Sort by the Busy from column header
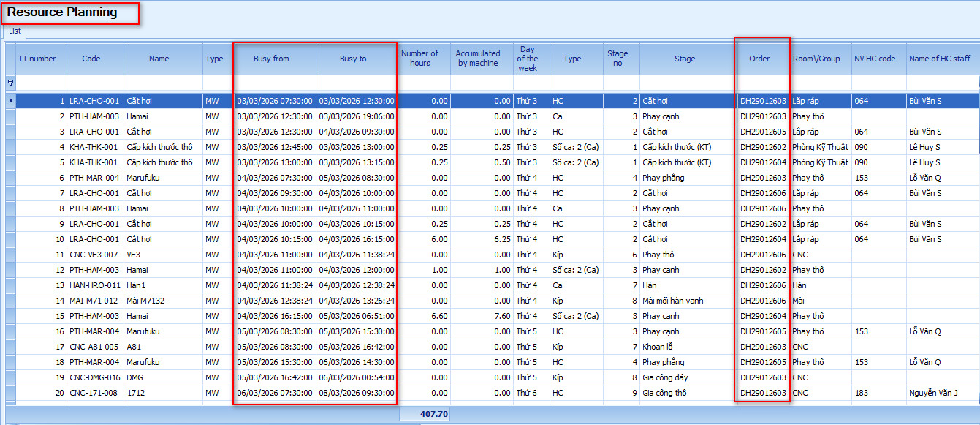Screen dimensions: 980x425 point(271,59)
